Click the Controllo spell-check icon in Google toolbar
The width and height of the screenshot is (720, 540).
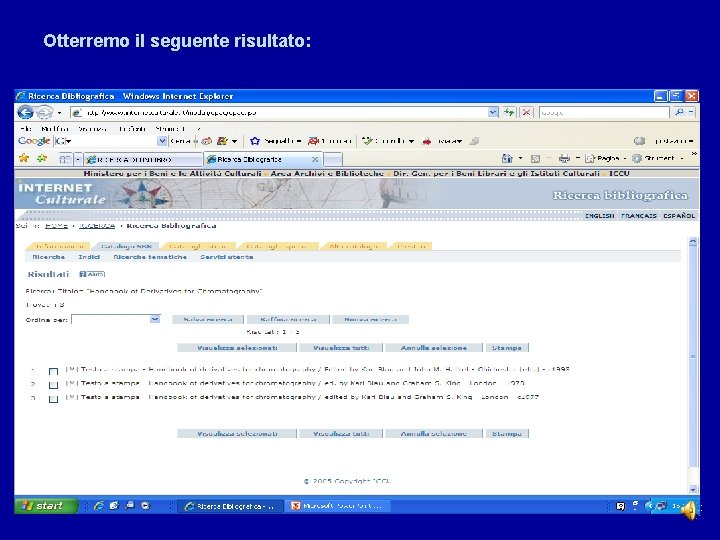367,141
